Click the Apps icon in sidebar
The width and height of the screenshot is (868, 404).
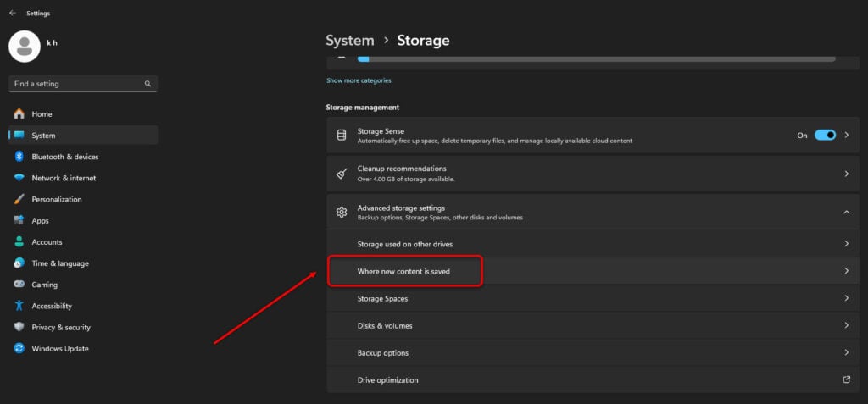pyautogui.click(x=19, y=221)
